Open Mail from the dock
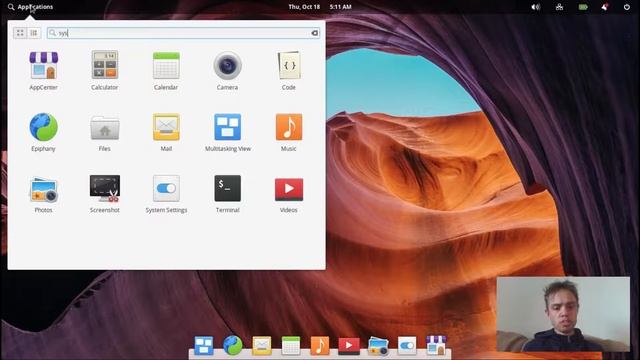The width and height of the screenshot is (640, 360). [262, 345]
